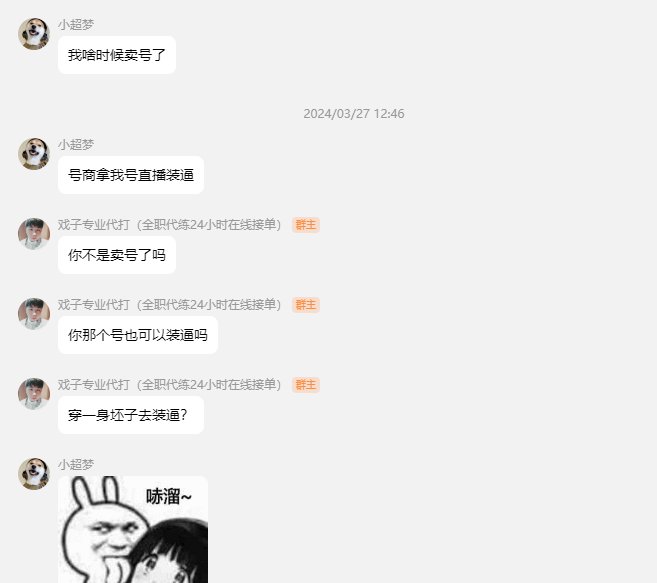Click the 你不是卖号了吗 message bubble
657x583 pixels.
tap(117, 255)
